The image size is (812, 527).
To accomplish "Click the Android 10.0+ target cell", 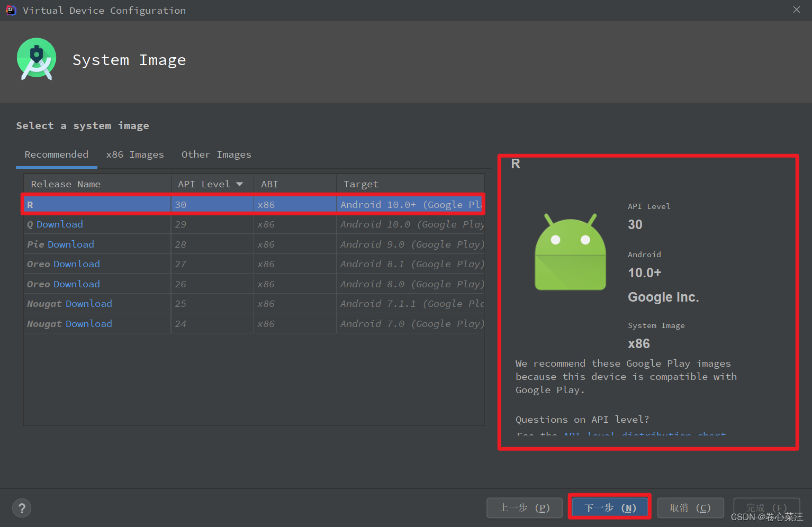I will pos(410,205).
